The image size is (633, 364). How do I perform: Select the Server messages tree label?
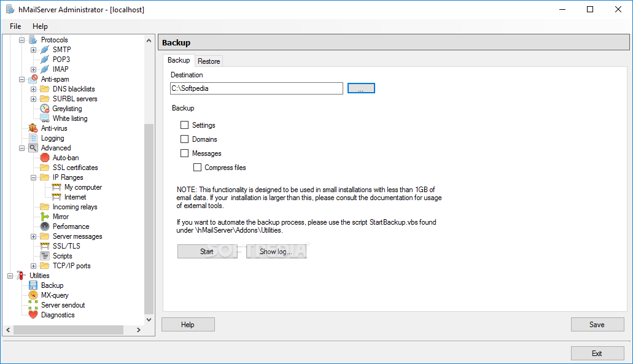point(77,236)
